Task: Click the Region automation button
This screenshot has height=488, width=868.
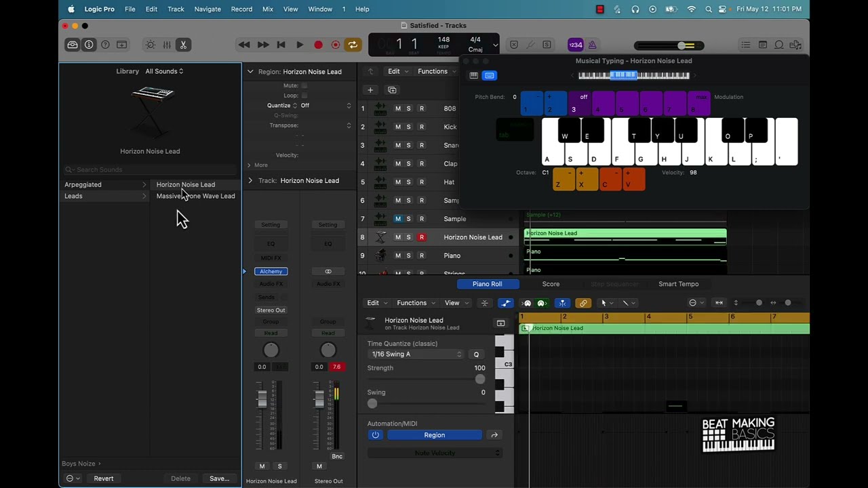Action: 434,435
